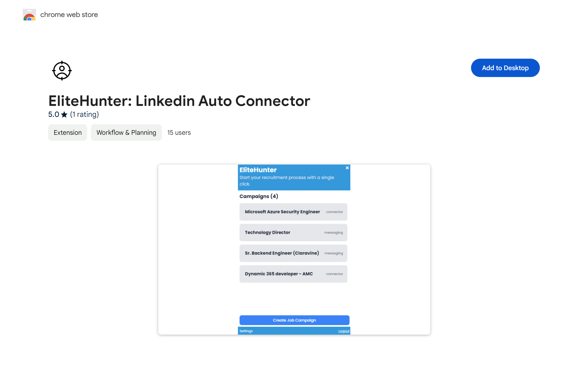This screenshot has height=369, width=588.
Task: Click the Logout link
Action: 344,331
